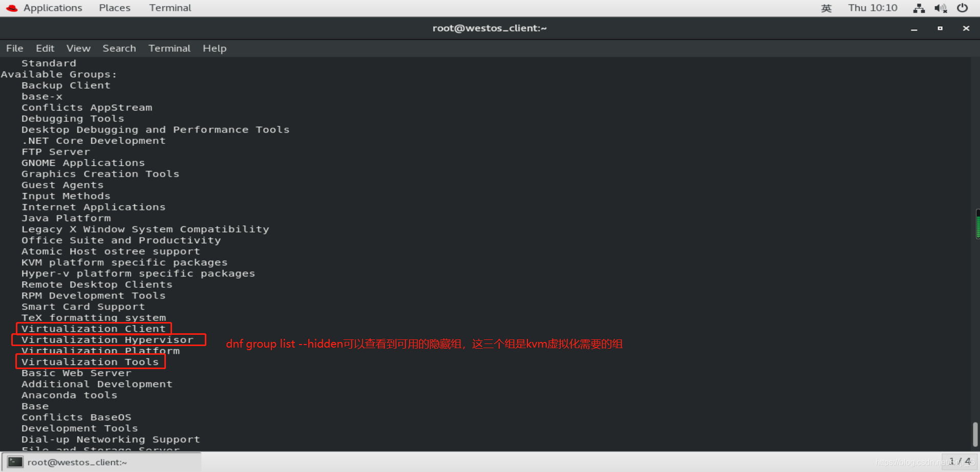The width and height of the screenshot is (980, 472).
Task: Click the terminal icon in the taskbar
Action: click(x=15, y=462)
